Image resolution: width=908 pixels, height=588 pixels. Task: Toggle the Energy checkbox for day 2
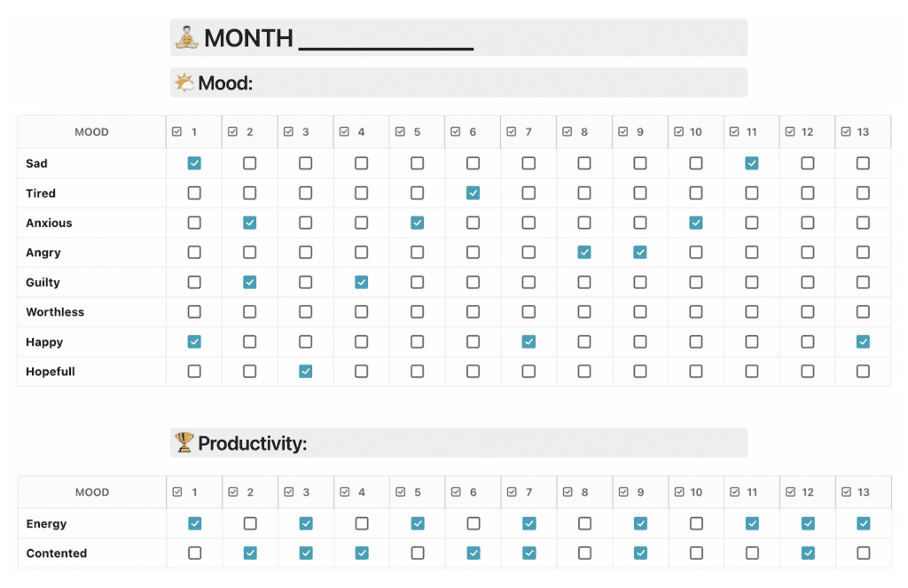(x=250, y=523)
